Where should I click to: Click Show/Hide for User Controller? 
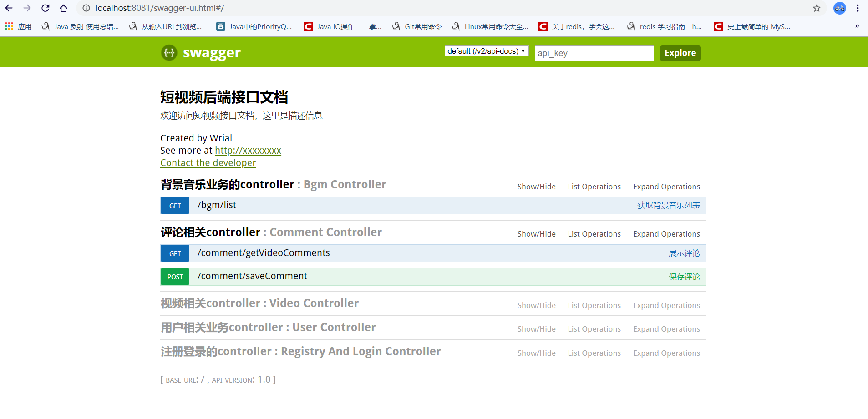tap(536, 329)
